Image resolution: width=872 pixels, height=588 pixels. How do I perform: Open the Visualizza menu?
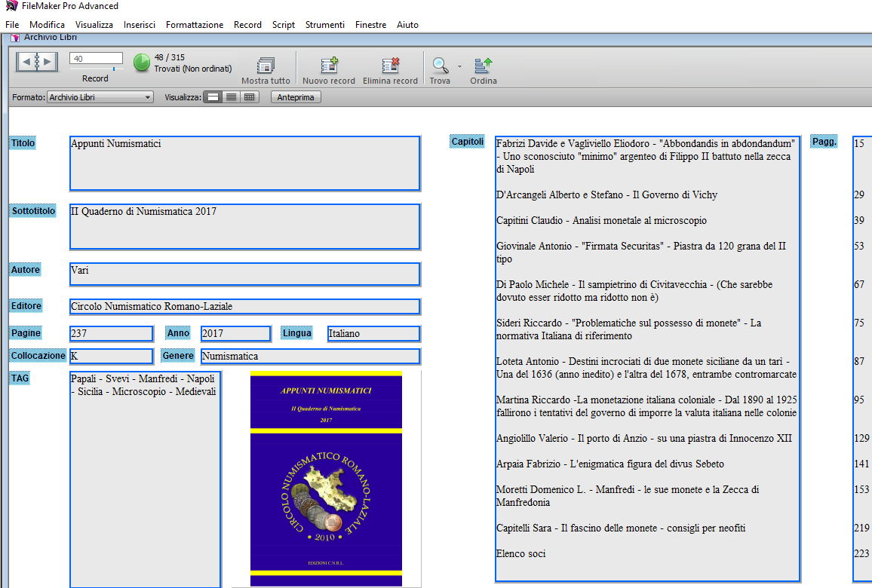point(94,24)
